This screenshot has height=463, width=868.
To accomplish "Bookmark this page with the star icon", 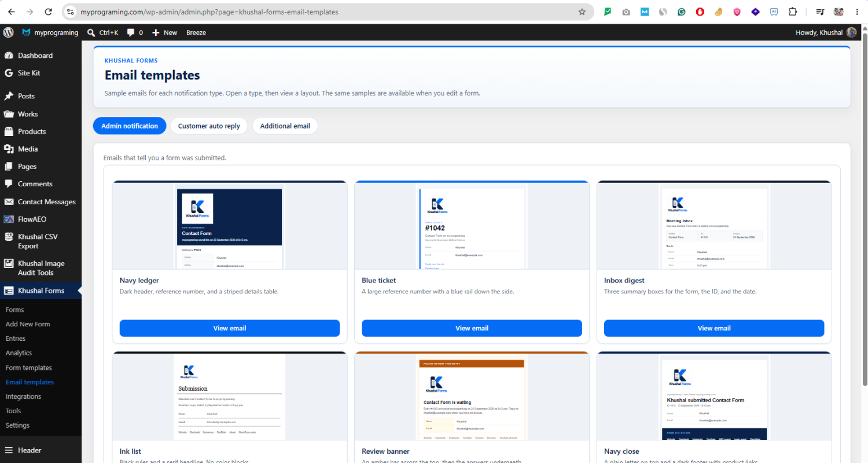I will point(582,12).
